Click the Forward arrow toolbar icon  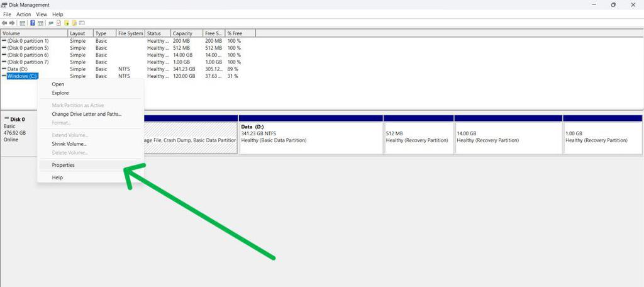[x=12, y=23]
